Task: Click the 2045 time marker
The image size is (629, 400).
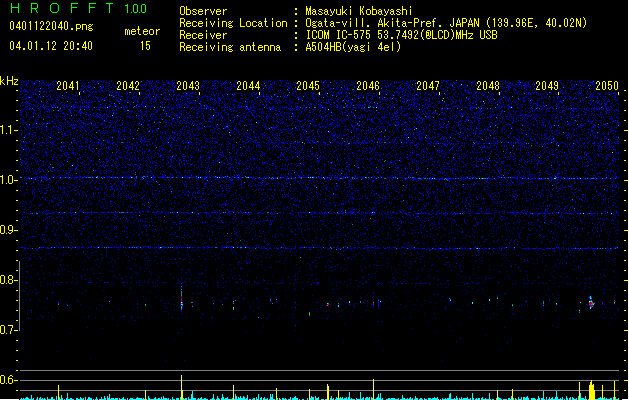Action: tap(308, 86)
